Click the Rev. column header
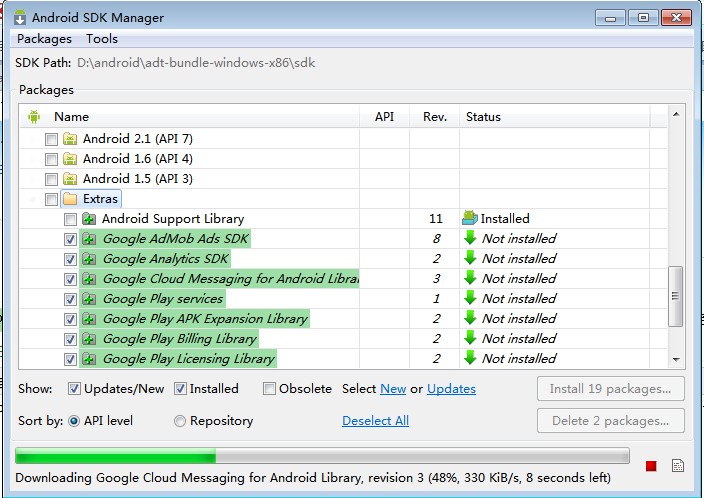Viewport: 704px width, 498px height. point(435,117)
